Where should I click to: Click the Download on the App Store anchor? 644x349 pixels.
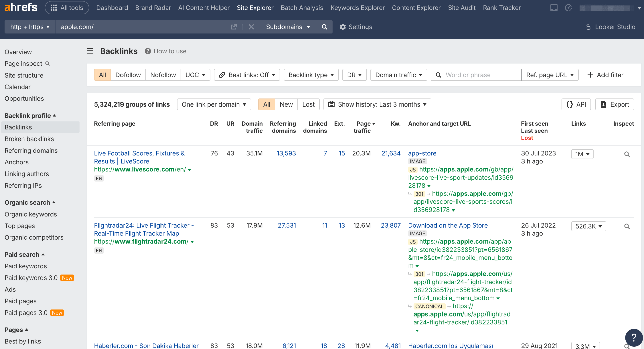[x=448, y=225]
